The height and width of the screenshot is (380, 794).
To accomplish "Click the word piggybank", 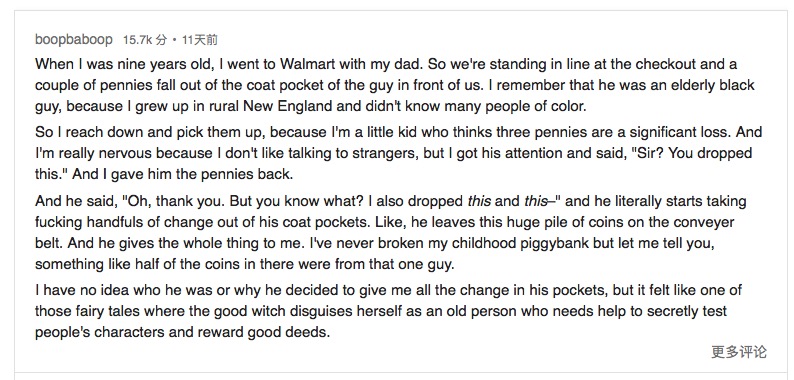I will 555,243.
